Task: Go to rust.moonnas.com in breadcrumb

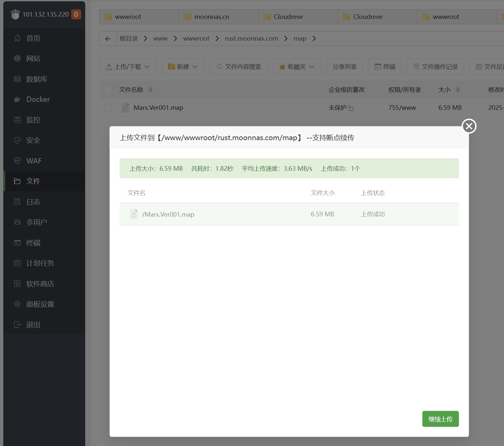Action: [252, 39]
